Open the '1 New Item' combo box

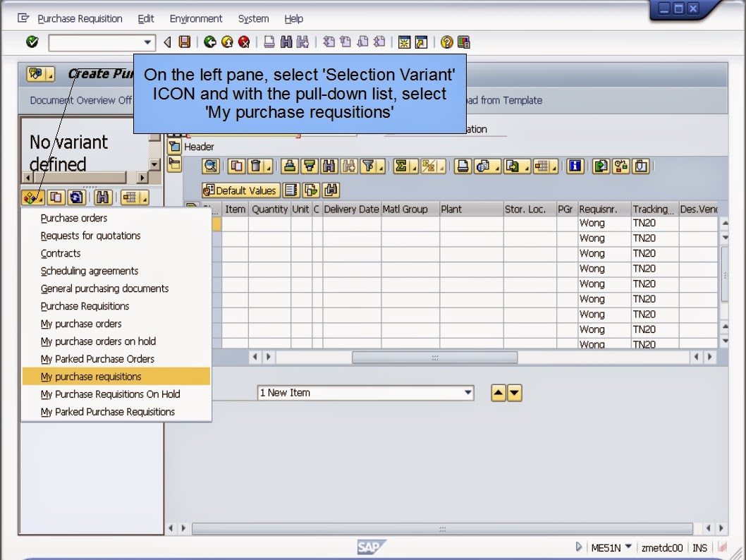click(x=365, y=393)
